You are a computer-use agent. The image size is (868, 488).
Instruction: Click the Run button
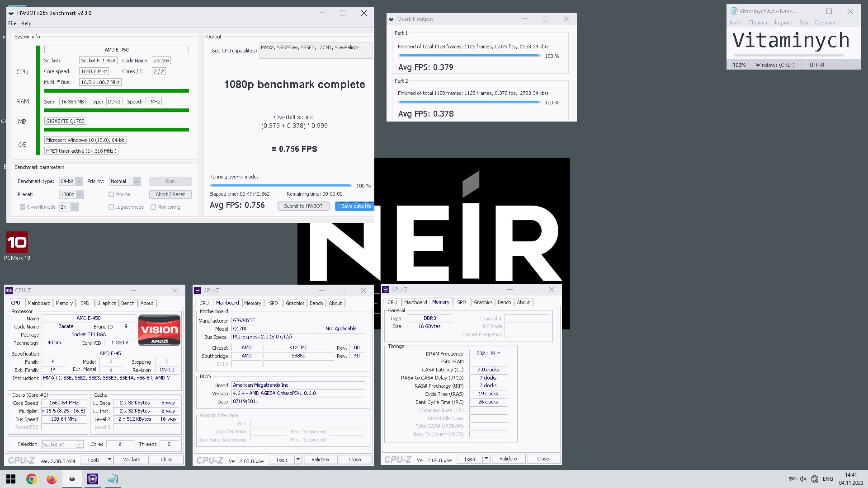tap(170, 181)
